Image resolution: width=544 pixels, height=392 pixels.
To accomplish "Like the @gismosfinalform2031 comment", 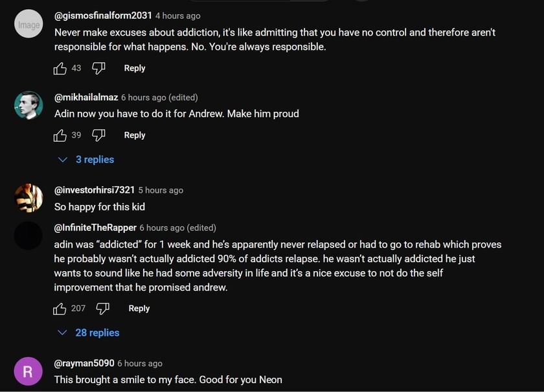I will click(x=60, y=68).
